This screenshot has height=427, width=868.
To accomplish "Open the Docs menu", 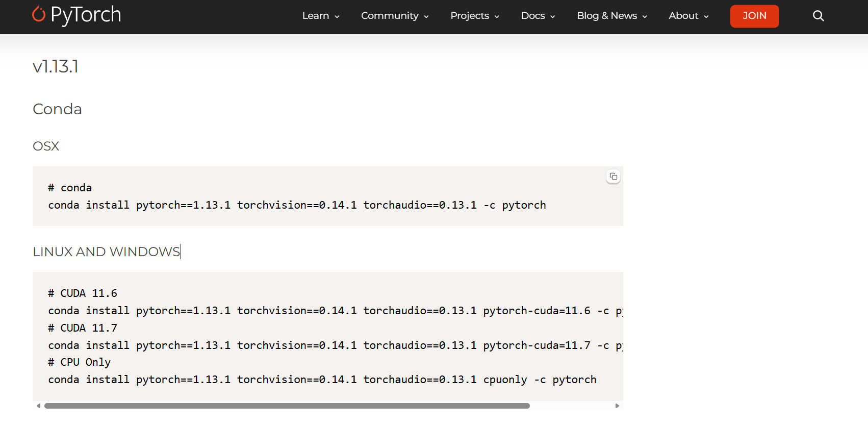I will click(538, 16).
